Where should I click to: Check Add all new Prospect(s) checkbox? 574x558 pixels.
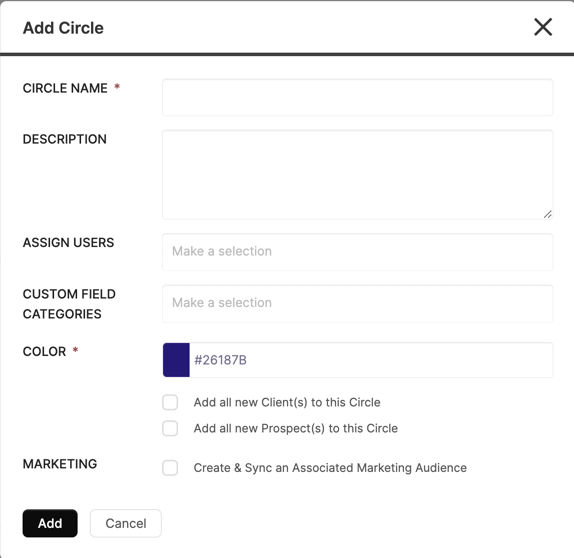pyautogui.click(x=170, y=428)
